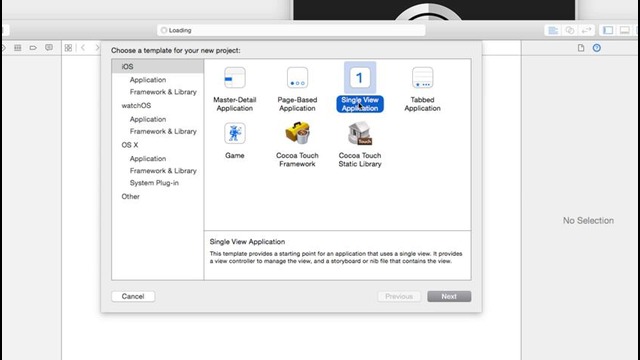Select the iOS platform header

click(x=158, y=67)
